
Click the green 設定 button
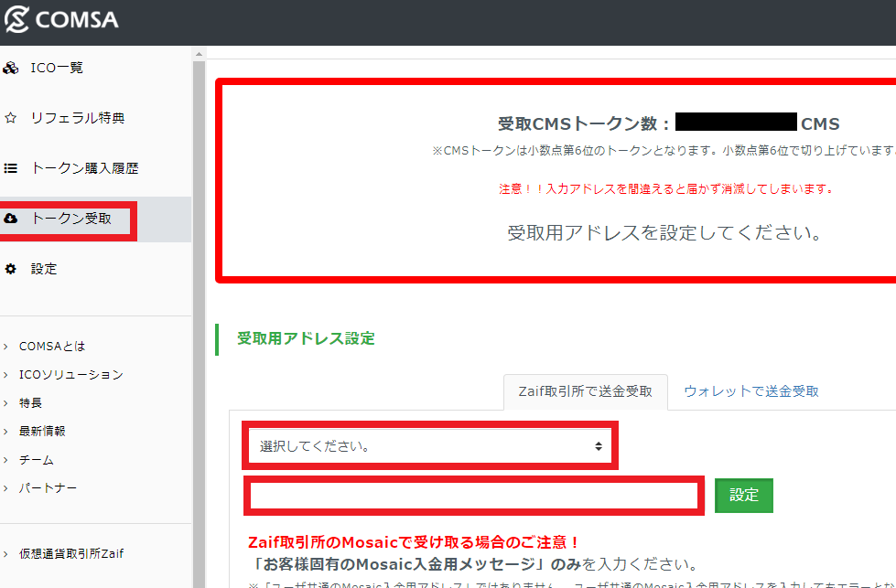tap(743, 496)
